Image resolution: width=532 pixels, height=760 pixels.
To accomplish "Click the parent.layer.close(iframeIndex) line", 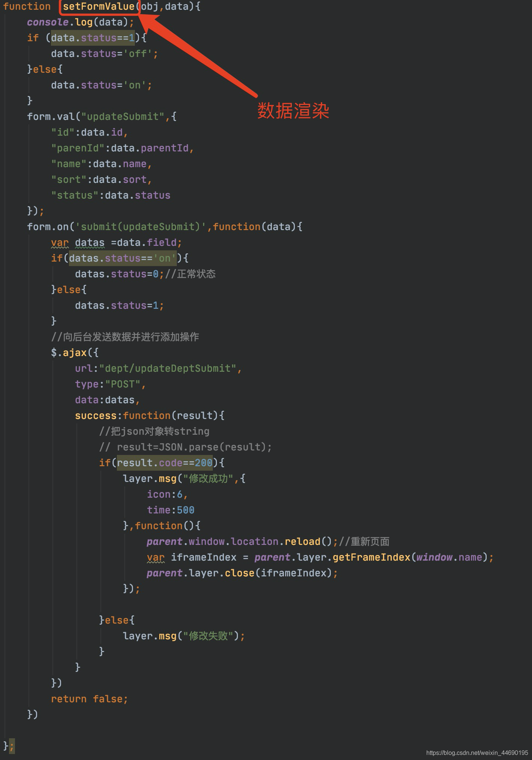I will click(242, 573).
